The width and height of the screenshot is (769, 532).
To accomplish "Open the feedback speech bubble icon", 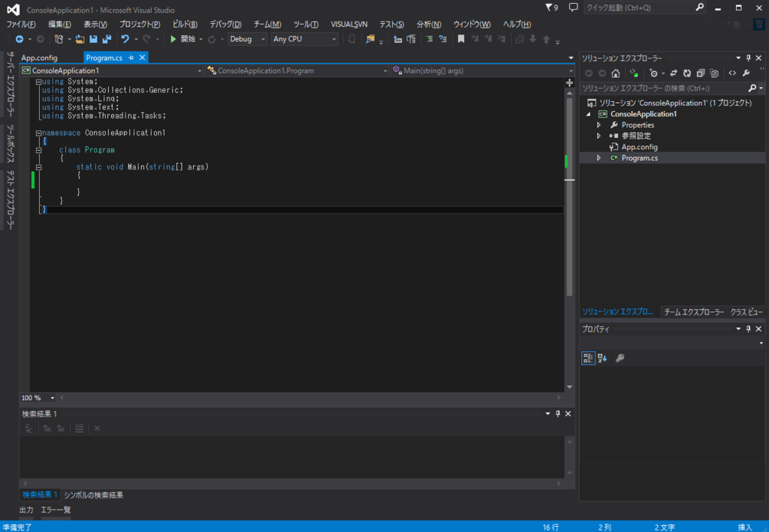I will [x=573, y=8].
